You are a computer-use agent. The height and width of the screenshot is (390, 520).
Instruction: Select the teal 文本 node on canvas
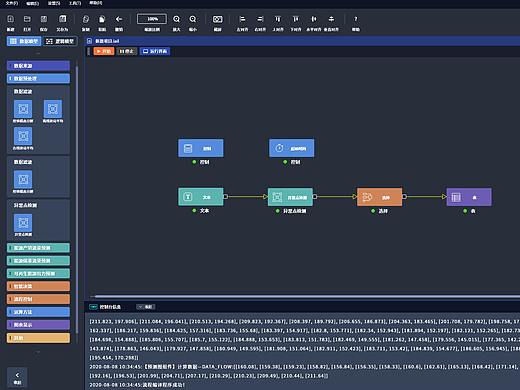click(201, 197)
